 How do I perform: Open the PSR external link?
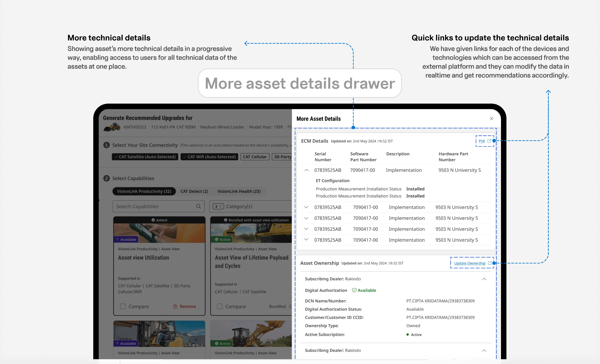coord(482,141)
